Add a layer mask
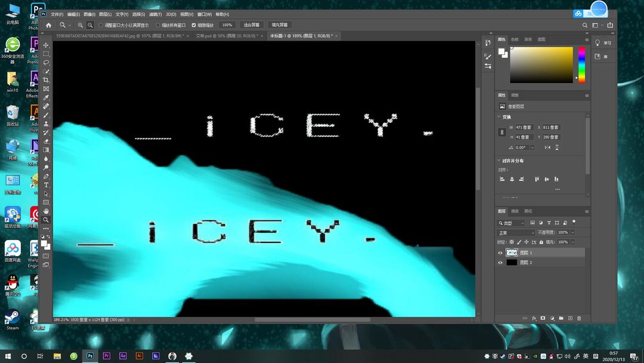 (x=543, y=318)
